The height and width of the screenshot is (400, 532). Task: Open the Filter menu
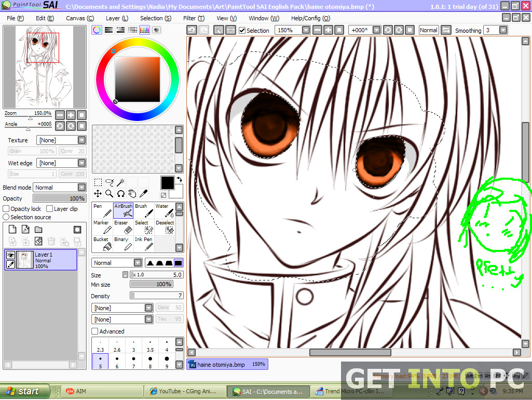pos(194,18)
